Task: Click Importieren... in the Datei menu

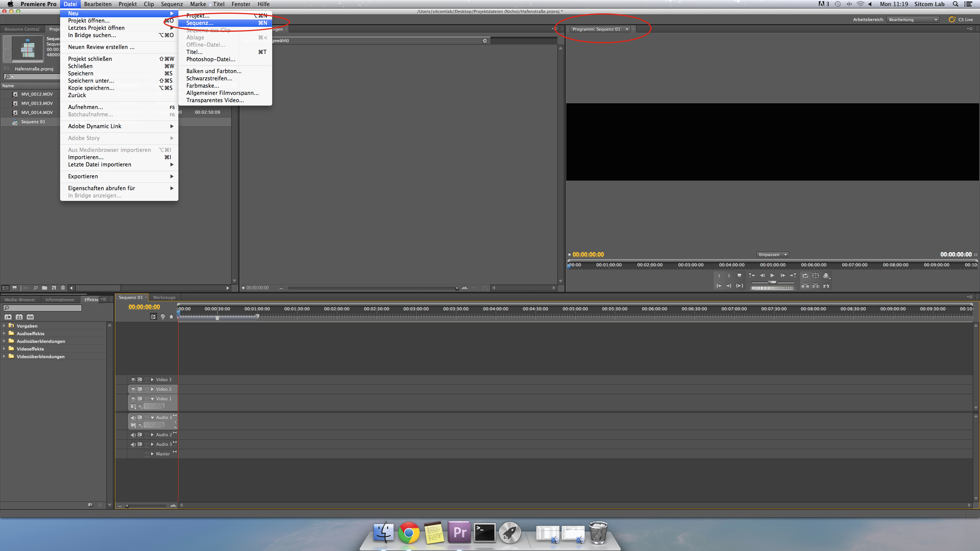Action: [86, 157]
